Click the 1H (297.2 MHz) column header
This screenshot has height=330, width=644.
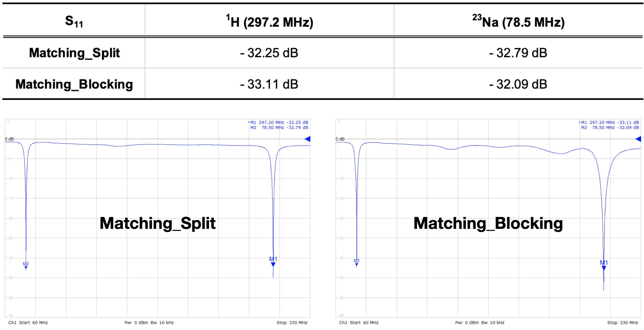pos(270,21)
